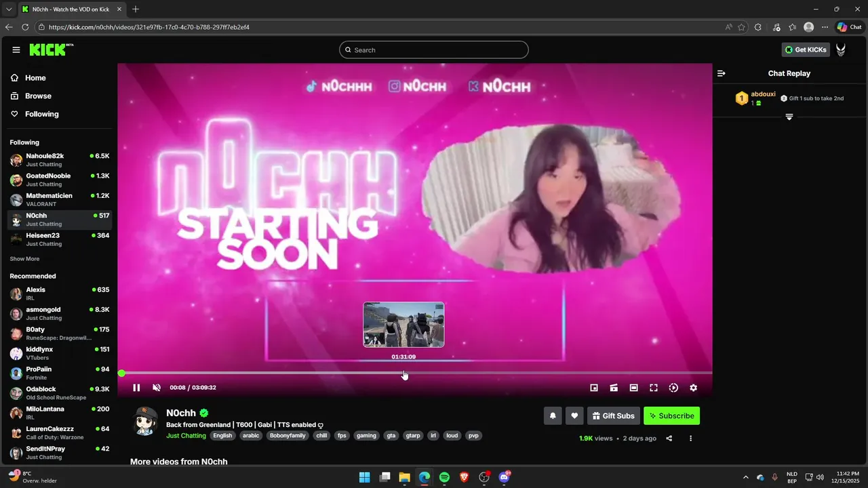Open the user profile avatar menu
The width and height of the screenshot is (868, 488).
point(841,49)
